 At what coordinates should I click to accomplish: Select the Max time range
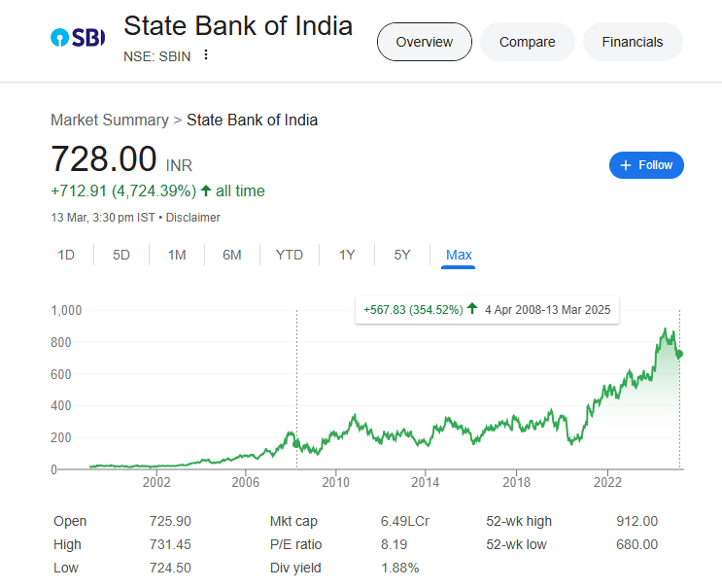pyautogui.click(x=459, y=255)
